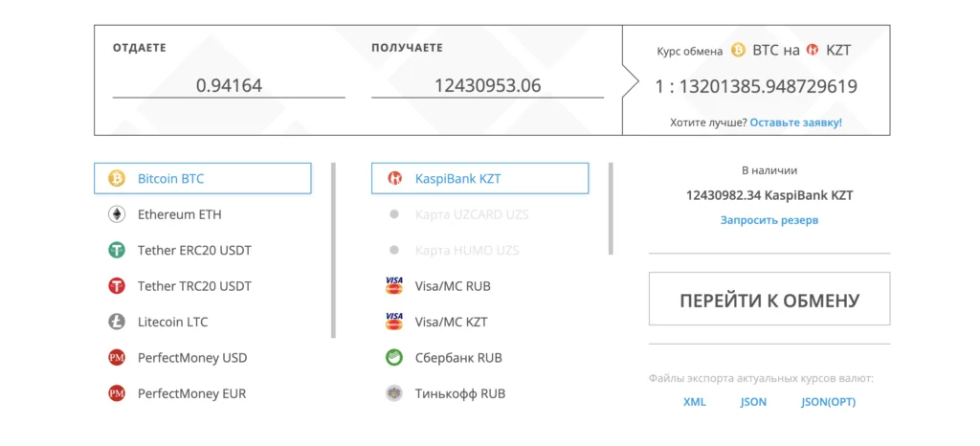Click the PerfectMoney EUR icon
The height and width of the screenshot is (446, 980).
pyautogui.click(x=117, y=394)
